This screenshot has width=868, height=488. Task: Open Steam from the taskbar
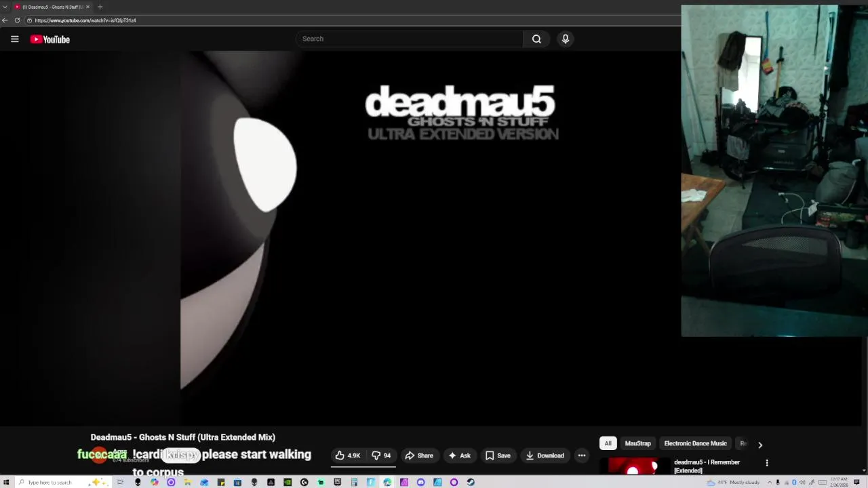[471, 483]
